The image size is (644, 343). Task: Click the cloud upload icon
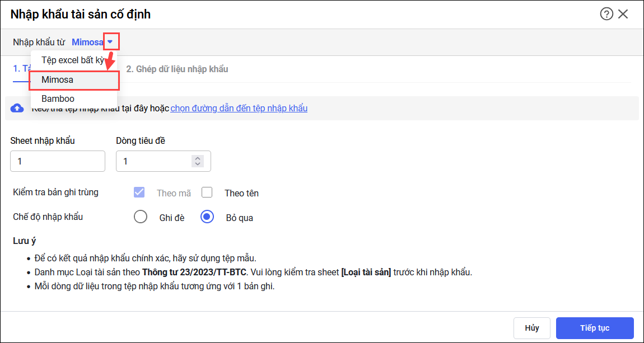point(17,108)
